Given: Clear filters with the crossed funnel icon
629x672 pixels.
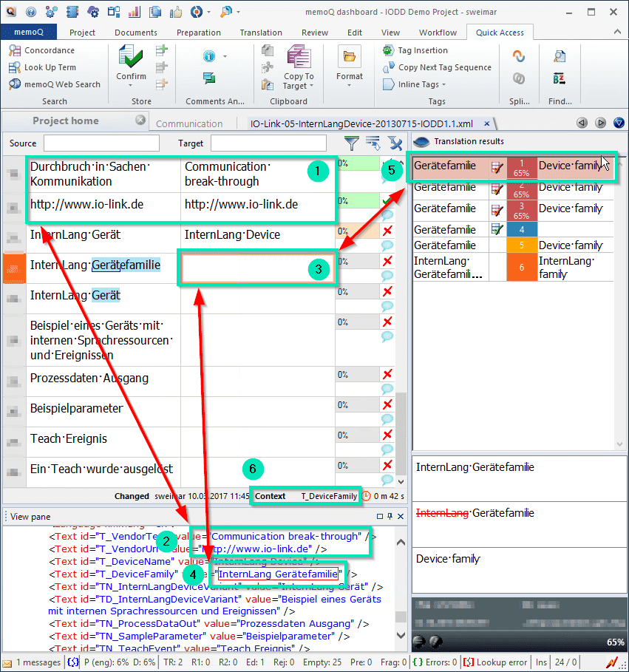Looking at the screenshot, I should [x=395, y=143].
